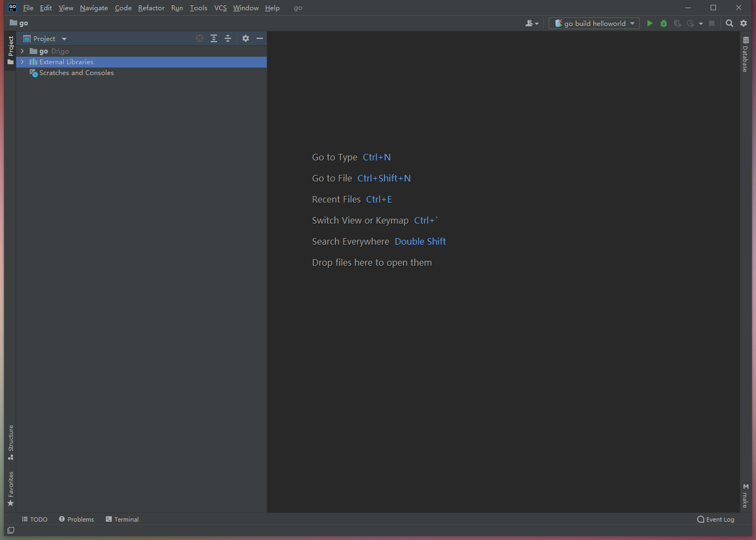756x540 pixels.
Task: Open the Problems tool window
Action: coord(77,519)
